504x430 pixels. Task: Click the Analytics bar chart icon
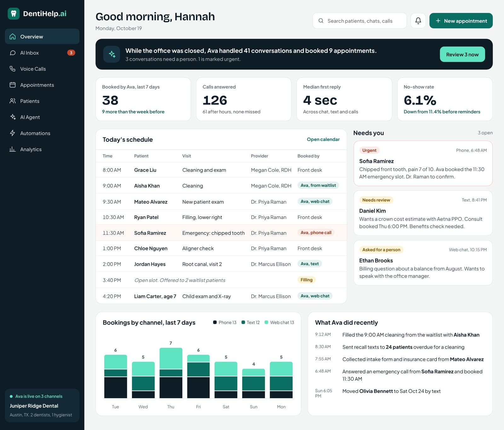tap(13, 149)
